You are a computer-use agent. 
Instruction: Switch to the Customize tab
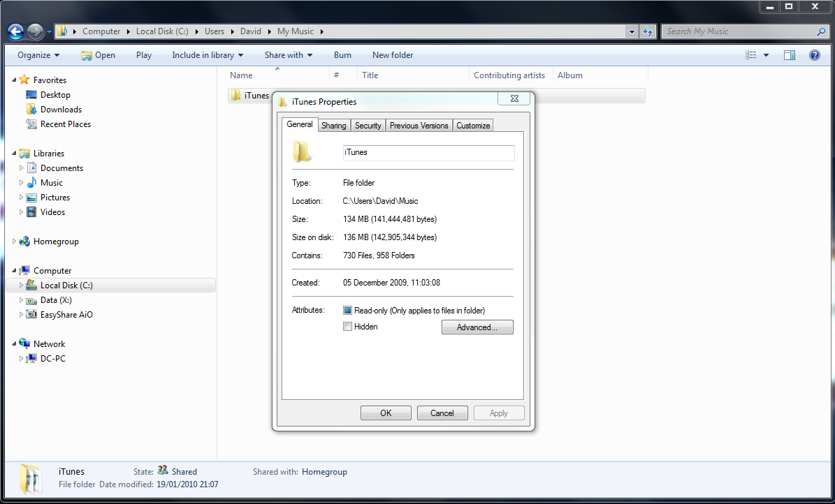pyautogui.click(x=473, y=126)
